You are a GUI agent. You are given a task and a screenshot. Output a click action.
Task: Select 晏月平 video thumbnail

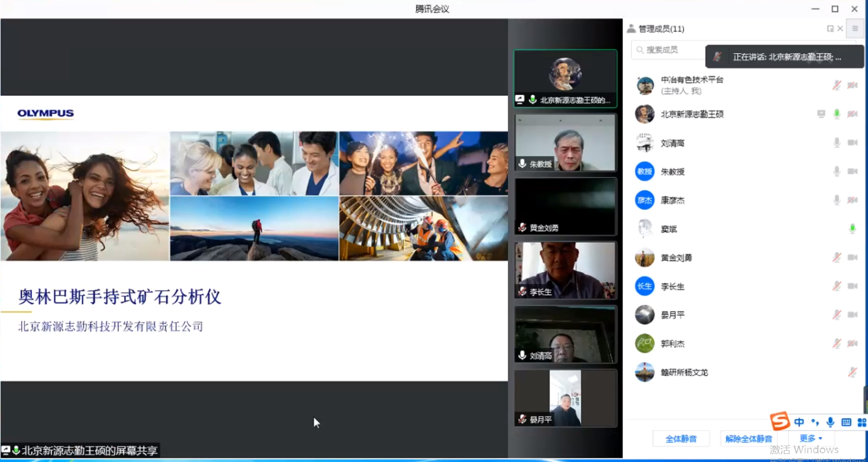[565, 398]
